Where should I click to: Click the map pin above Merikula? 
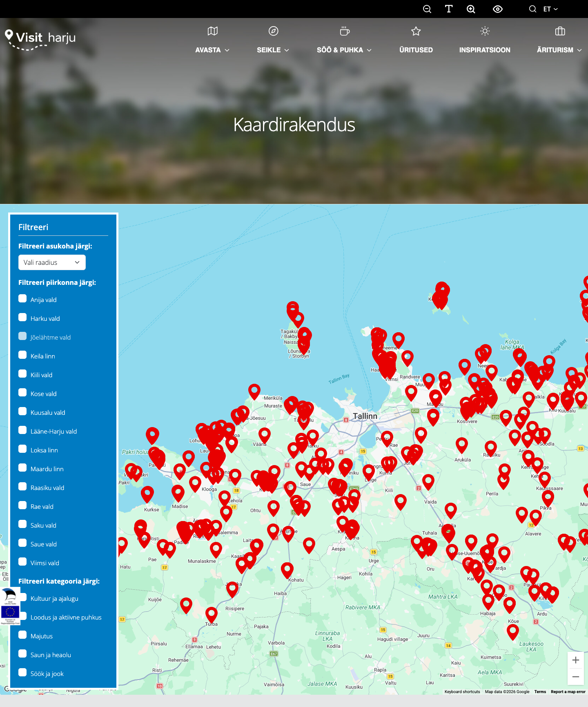[254, 392]
